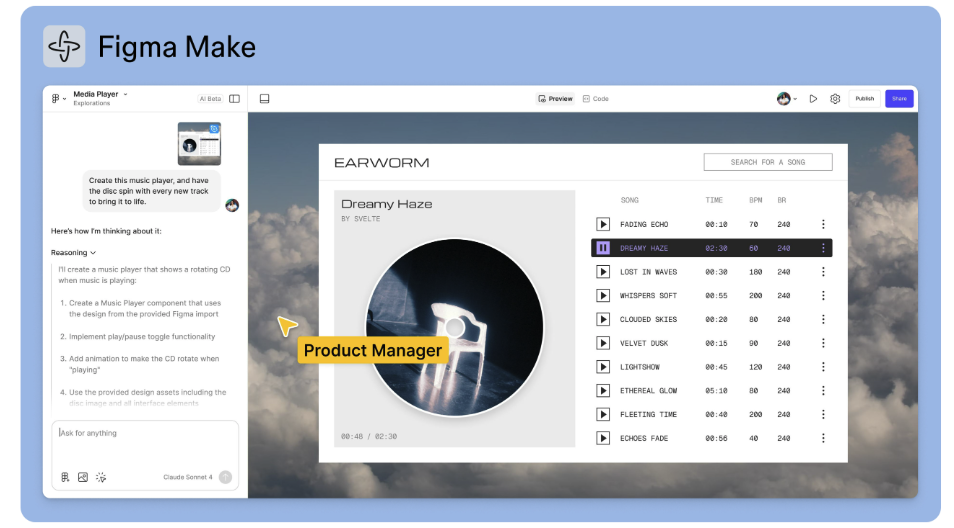The height and width of the screenshot is (528, 954).
Task: Play the Fading Echo song
Action: (x=603, y=224)
